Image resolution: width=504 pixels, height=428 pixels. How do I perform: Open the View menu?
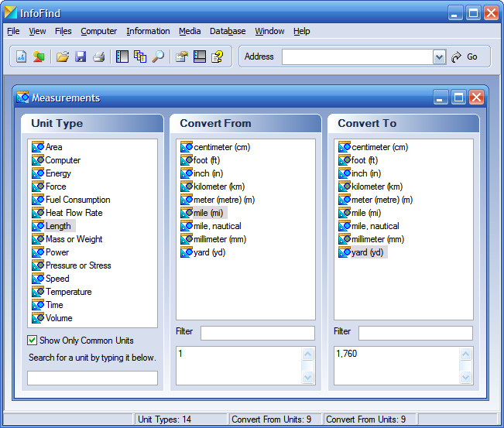[37, 31]
